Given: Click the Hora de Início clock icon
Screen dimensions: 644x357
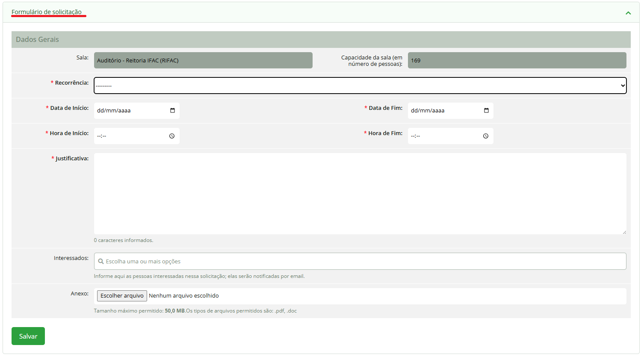Looking at the screenshot, I should (172, 136).
